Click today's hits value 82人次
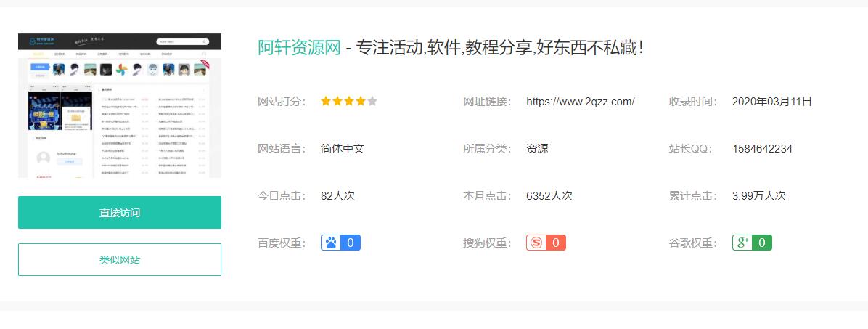Image resolution: width=868 pixels, height=329 pixels. point(337,196)
